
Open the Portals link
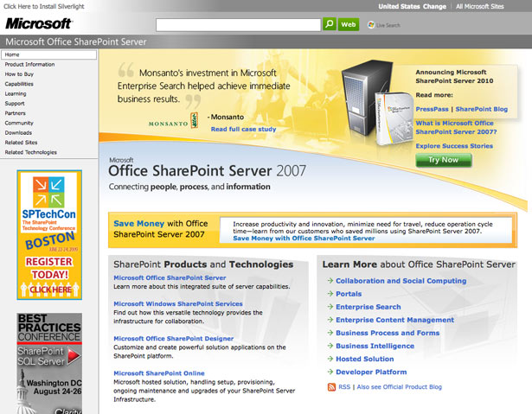349,294
